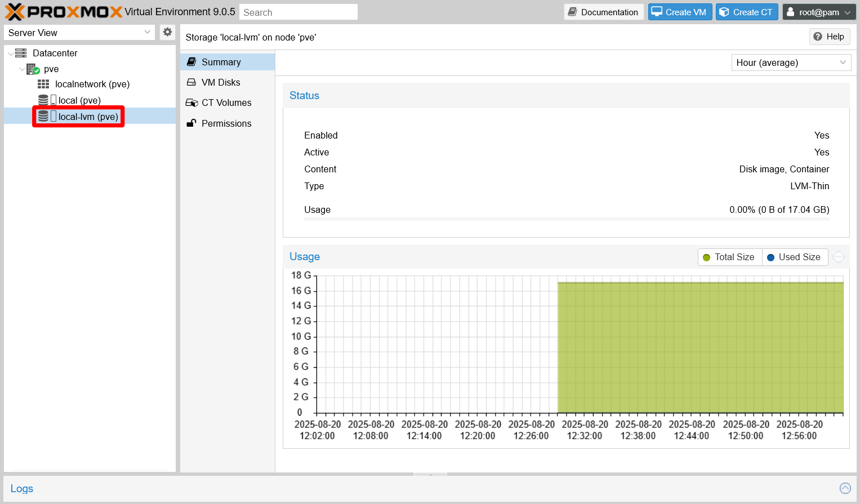Select the CT Volumes icon
The width and height of the screenshot is (860, 504).
pos(193,102)
